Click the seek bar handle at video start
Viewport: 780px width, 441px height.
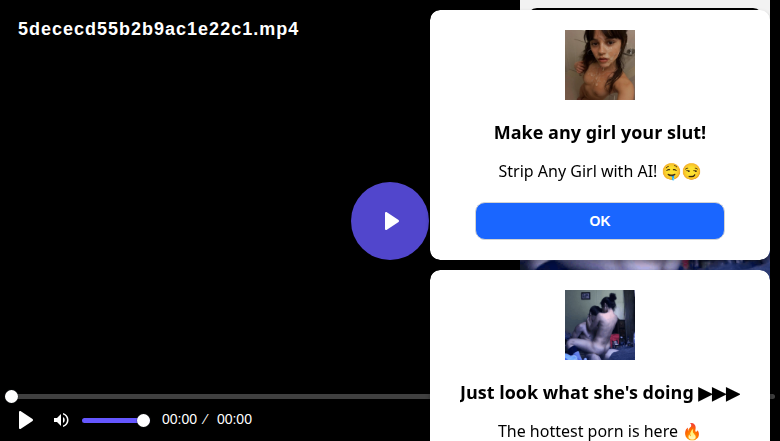point(11,397)
